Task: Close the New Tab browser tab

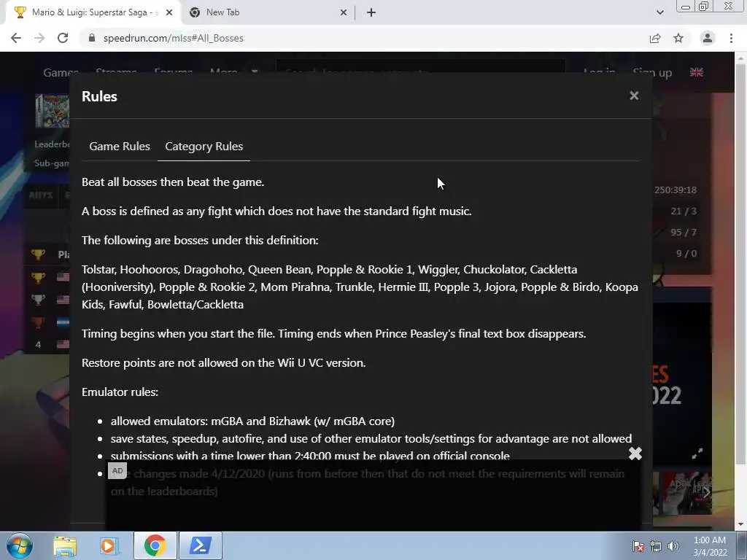Action: tap(344, 12)
